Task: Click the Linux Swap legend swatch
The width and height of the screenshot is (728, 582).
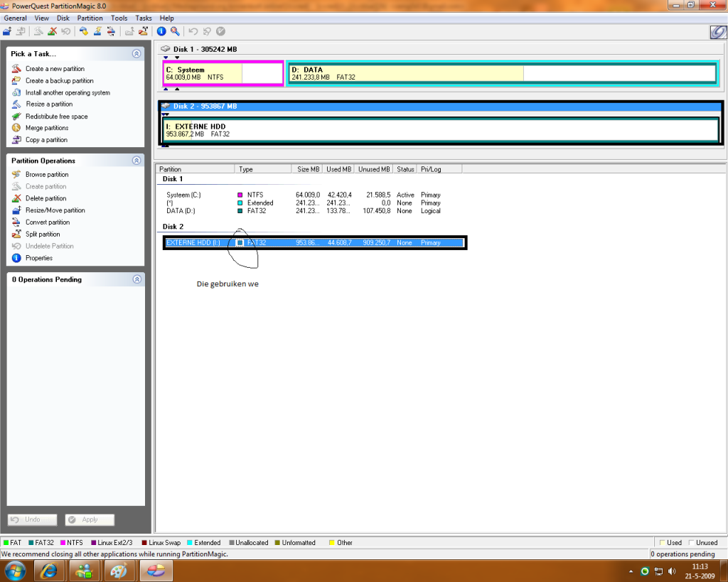Action: click(144, 542)
